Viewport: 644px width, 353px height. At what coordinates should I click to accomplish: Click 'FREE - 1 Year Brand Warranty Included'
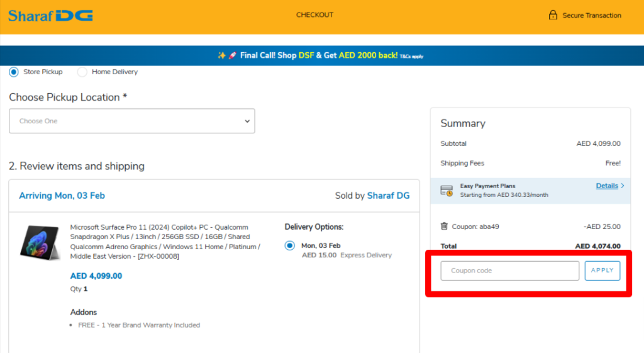pyautogui.click(x=139, y=325)
